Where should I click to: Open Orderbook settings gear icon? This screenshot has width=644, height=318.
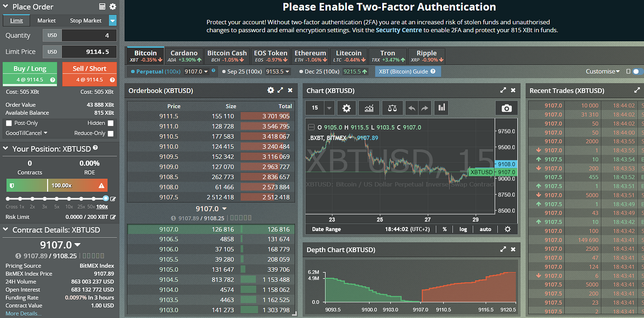click(x=270, y=91)
